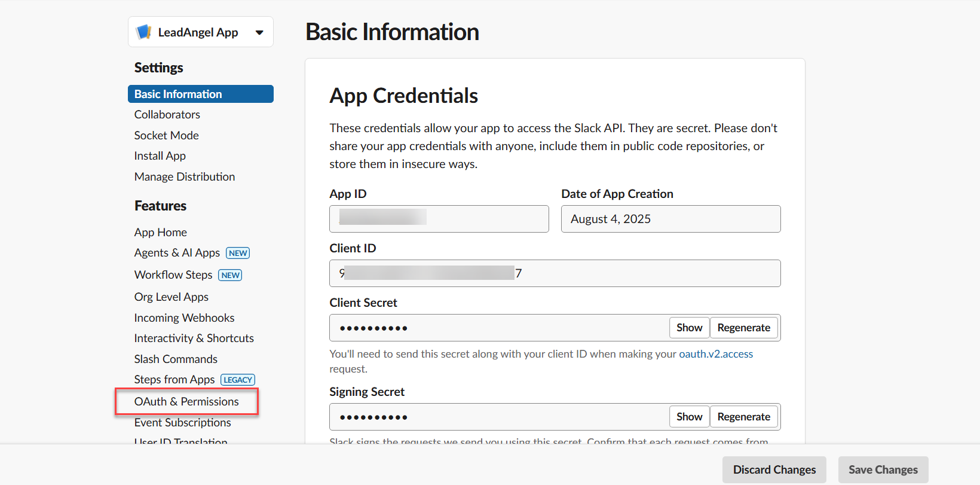Open Agents & AI Apps feature
This screenshot has width=980, height=485.
(x=177, y=253)
